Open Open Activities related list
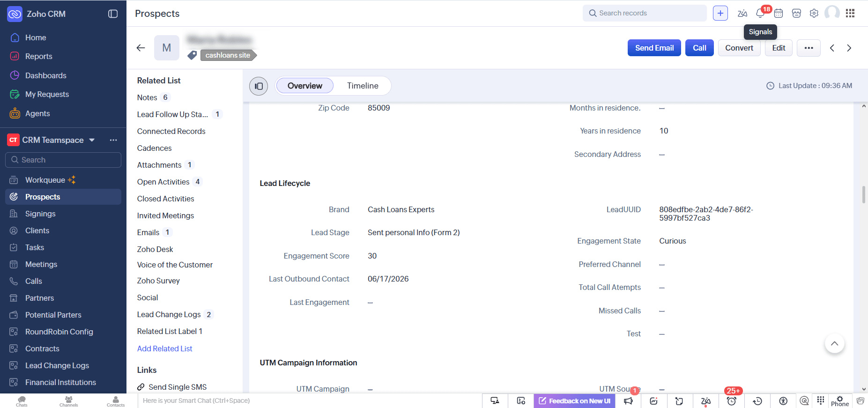The image size is (868, 408). pyautogui.click(x=163, y=182)
